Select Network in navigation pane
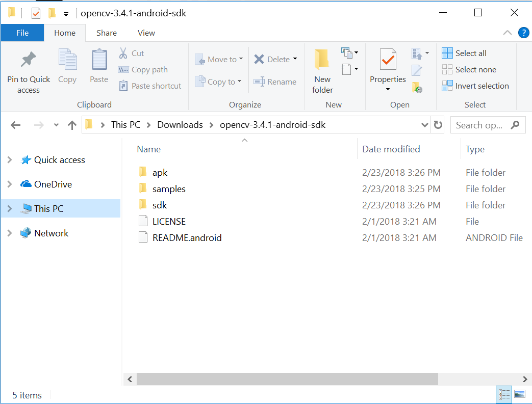The width and height of the screenshot is (532, 404). click(x=51, y=233)
